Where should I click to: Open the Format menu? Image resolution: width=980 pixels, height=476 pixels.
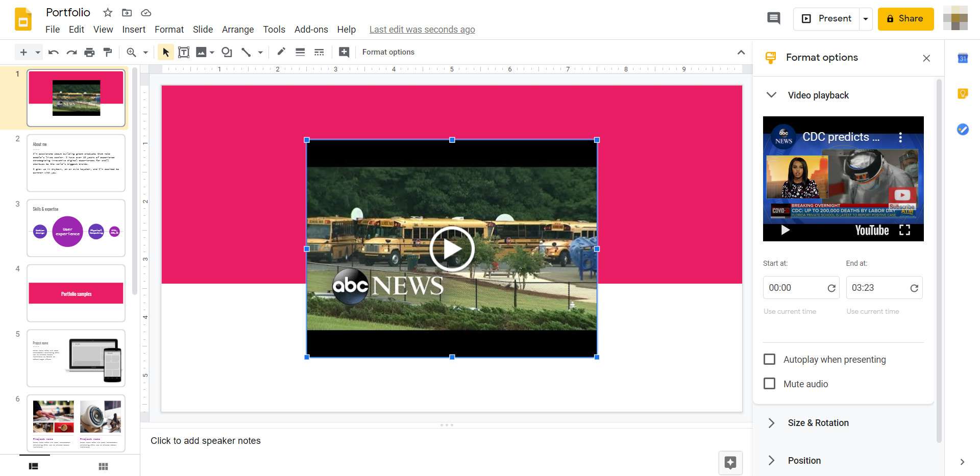pos(169,30)
